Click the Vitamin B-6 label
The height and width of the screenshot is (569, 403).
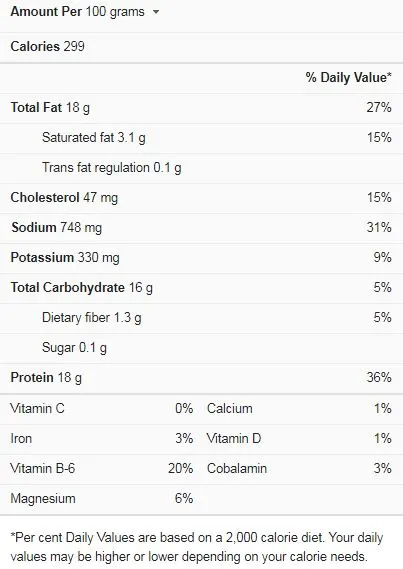[43, 468]
